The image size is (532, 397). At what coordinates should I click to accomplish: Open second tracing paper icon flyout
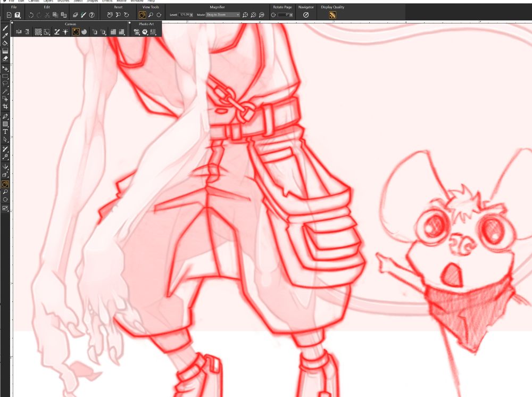pos(103,32)
